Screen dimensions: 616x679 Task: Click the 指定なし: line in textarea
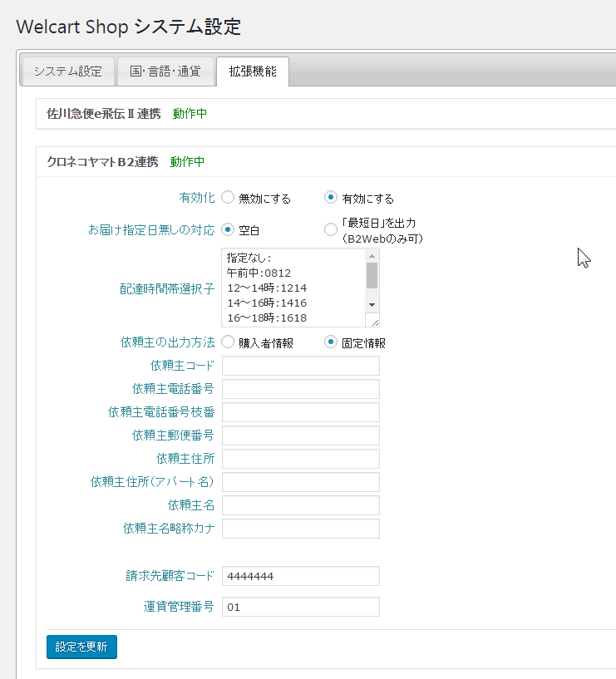pos(249,258)
